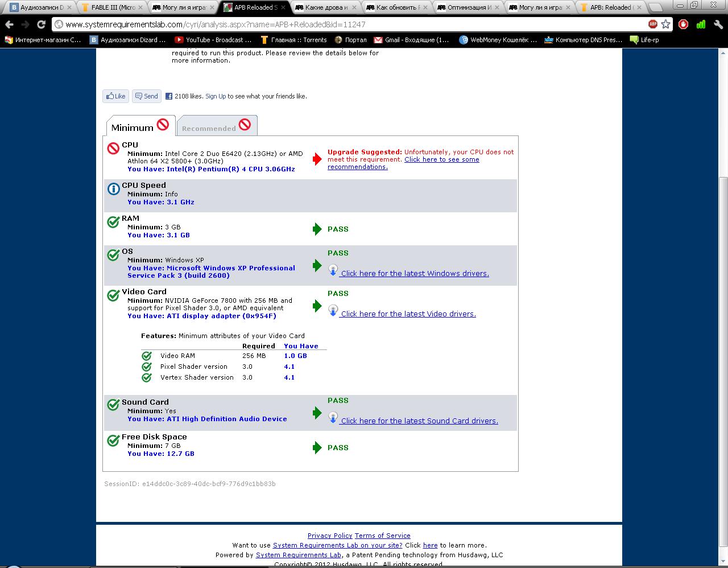Click the CPU Speed info icon
Image resolution: width=728 pixels, height=568 pixels.
113,189
